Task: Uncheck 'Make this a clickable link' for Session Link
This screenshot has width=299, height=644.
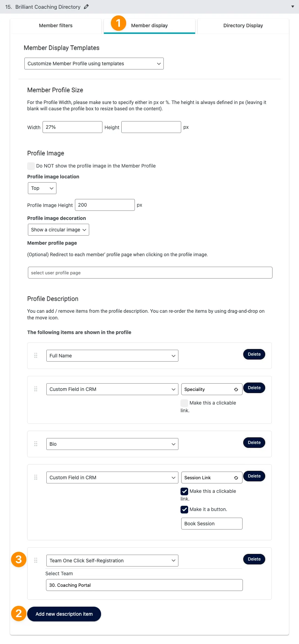Action: tap(184, 491)
